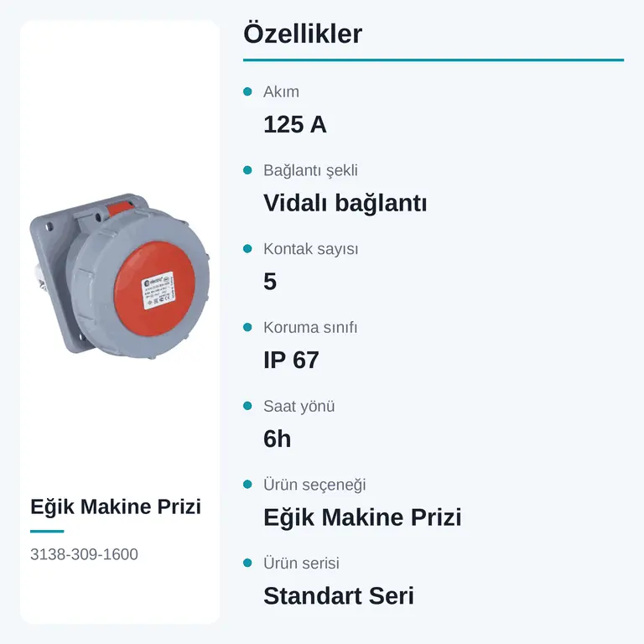
Task: Click the Vidalı bağlantı value
Action: 345,203
